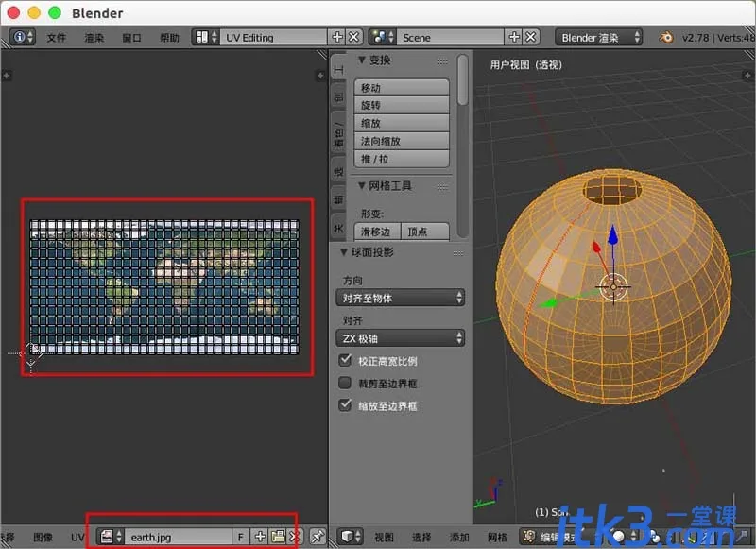This screenshot has width=756, height=549.
Task: Open 帮助 menu
Action: tap(169, 38)
